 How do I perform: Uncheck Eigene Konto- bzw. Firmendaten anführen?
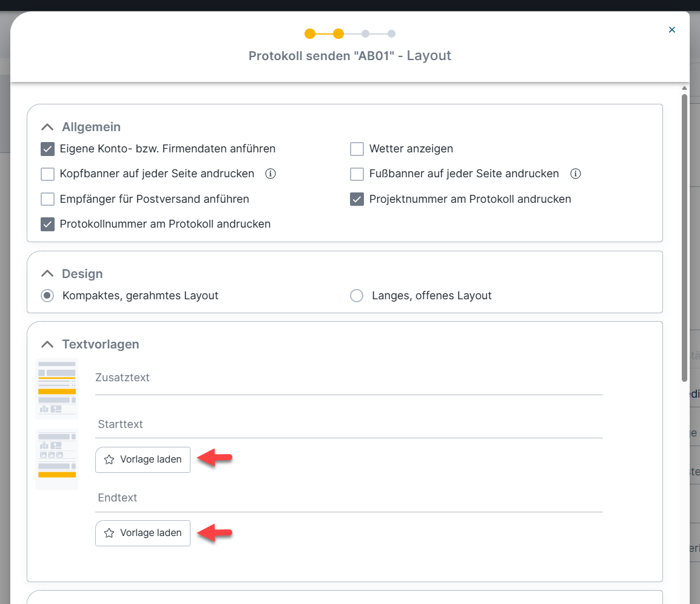point(48,149)
